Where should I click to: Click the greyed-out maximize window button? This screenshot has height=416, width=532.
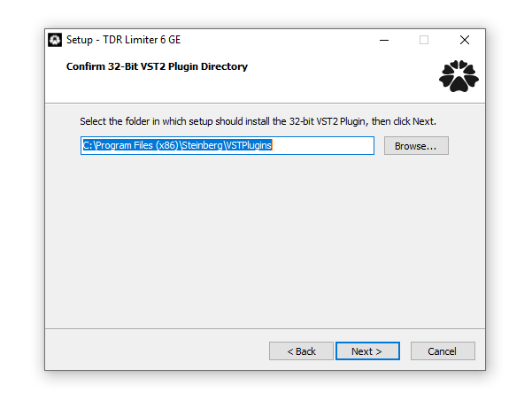coord(424,40)
